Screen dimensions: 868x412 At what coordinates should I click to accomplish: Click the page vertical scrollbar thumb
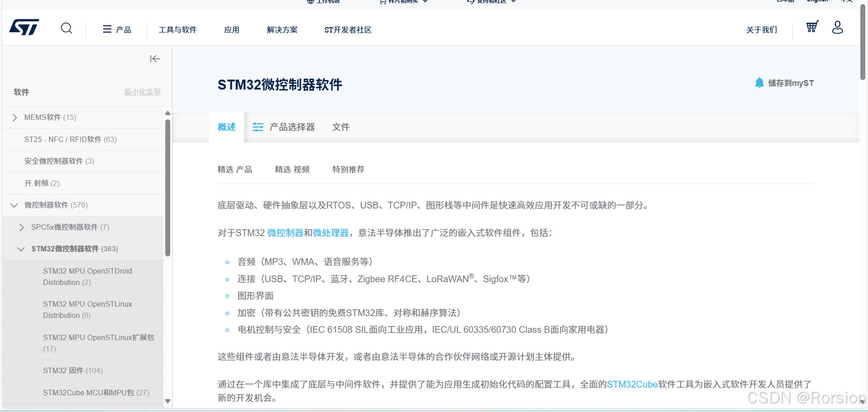(863, 42)
